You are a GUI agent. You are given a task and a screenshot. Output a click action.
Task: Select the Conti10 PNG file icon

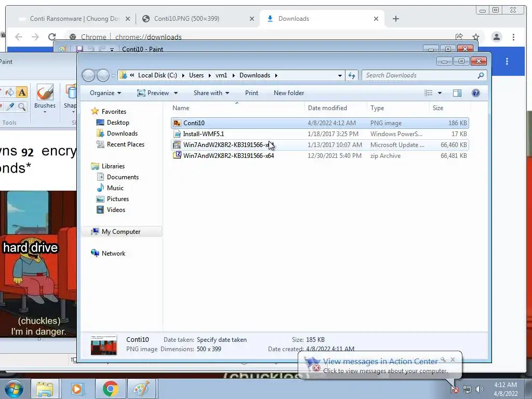(177, 123)
